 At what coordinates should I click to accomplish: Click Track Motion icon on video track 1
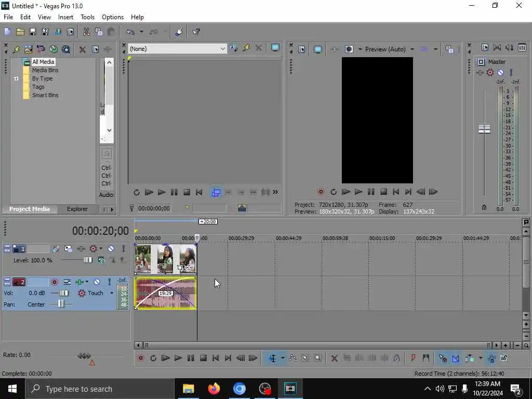coord(68,249)
